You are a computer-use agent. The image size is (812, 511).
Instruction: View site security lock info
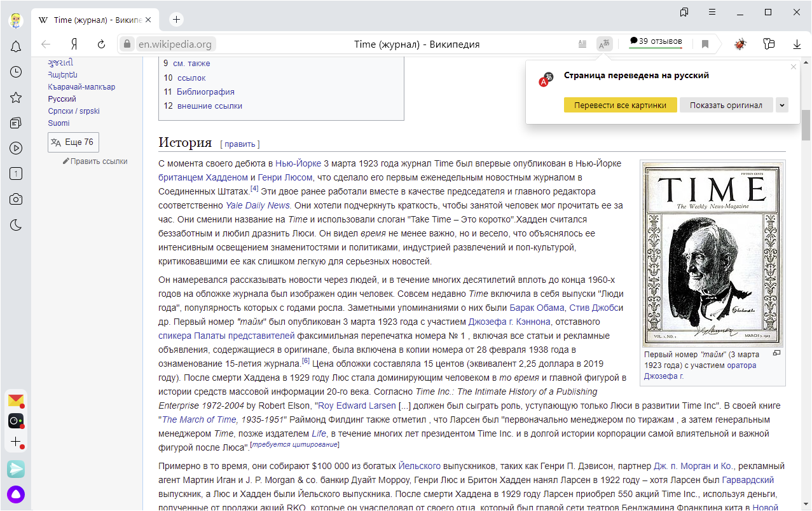pos(127,44)
